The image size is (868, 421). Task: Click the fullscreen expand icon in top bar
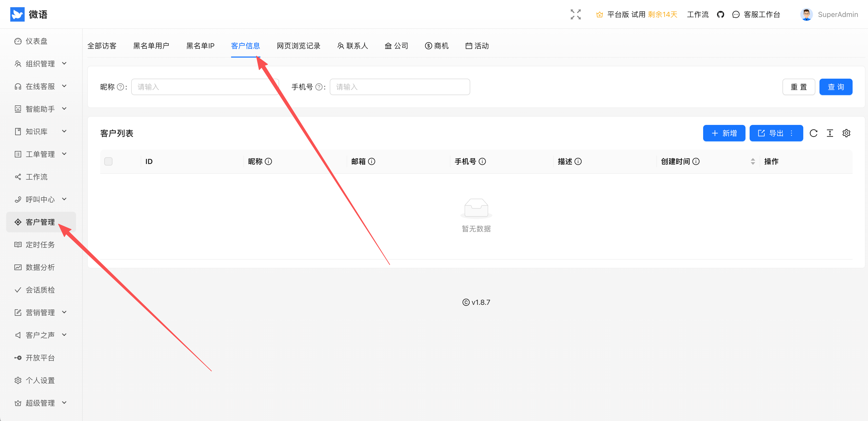click(575, 14)
